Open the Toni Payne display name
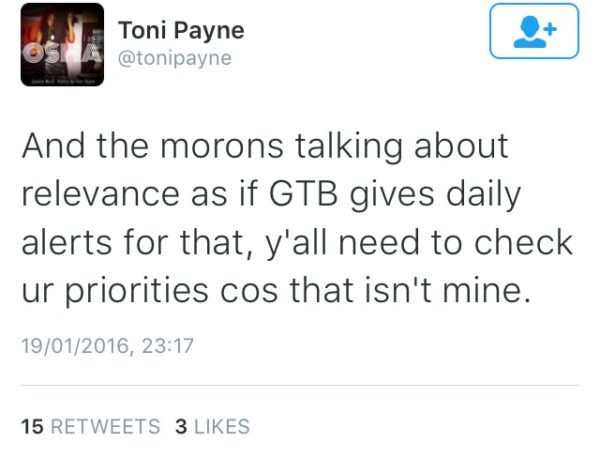Viewport: 600px width, 458px height. [x=181, y=31]
